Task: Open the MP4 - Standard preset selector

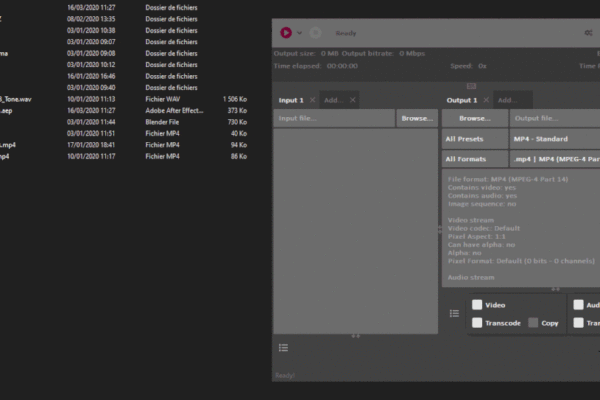Action: 554,139
